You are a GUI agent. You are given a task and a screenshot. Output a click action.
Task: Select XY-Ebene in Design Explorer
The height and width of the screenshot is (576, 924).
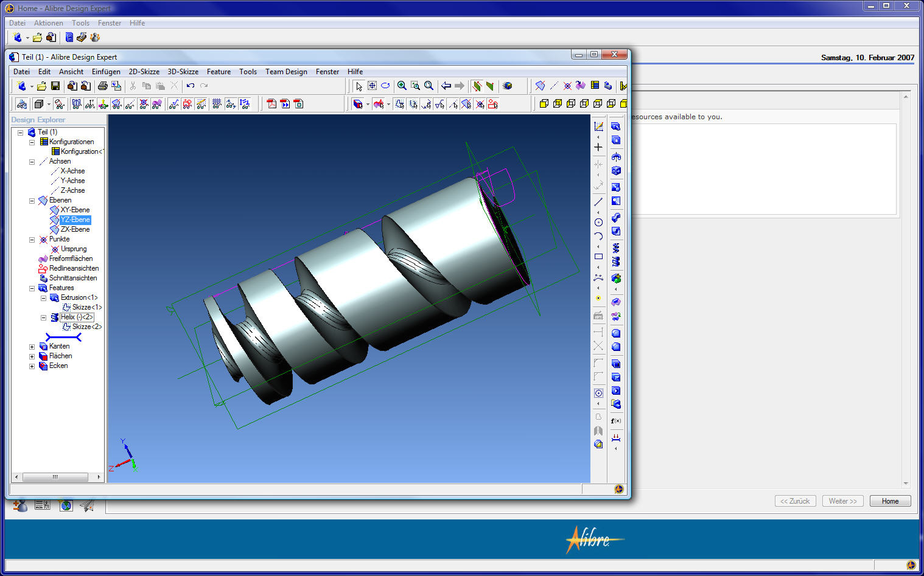pos(75,210)
